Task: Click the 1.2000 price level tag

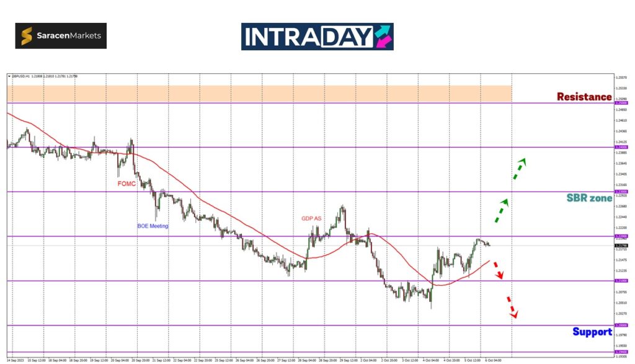Action: [620, 325]
